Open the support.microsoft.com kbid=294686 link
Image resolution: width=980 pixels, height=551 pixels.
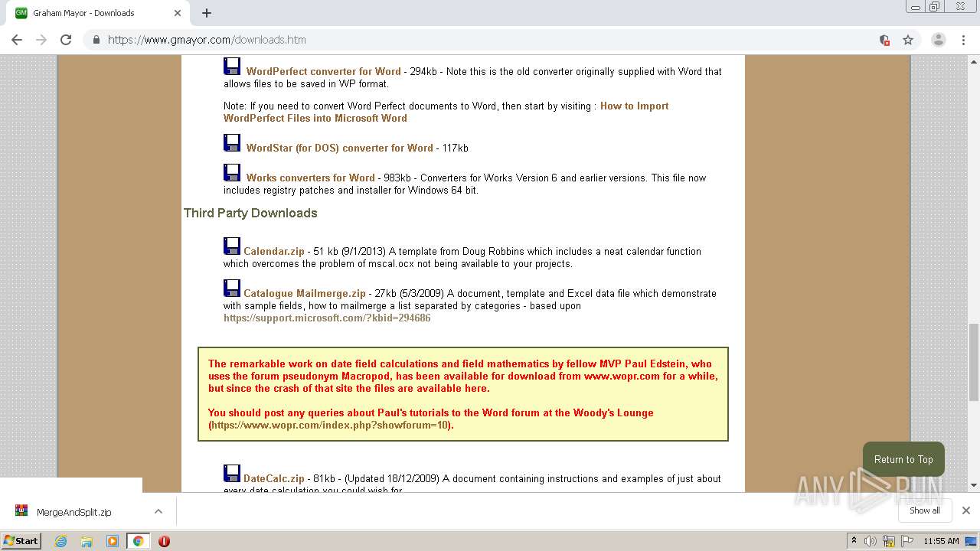(x=327, y=318)
